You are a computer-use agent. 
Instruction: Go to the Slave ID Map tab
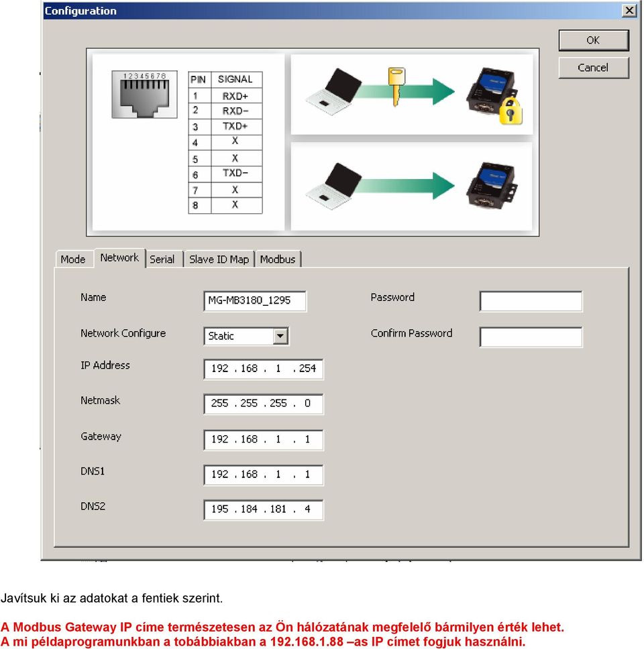pyautogui.click(x=219, y=259)
